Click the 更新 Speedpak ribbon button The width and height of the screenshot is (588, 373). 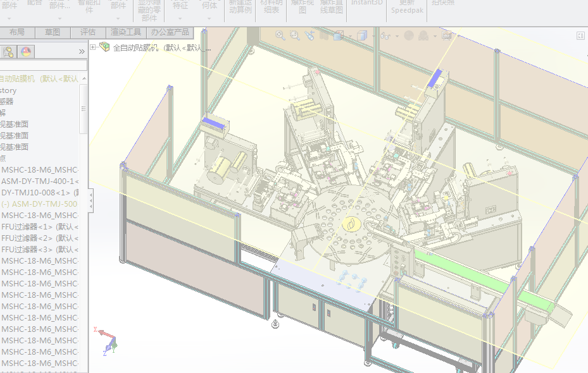point(407,7)
